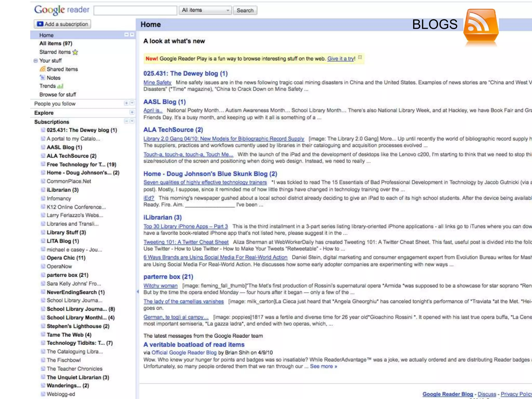Click the feed icon for Free Technology for T...
532x399 pixels.
coord(43,164)
